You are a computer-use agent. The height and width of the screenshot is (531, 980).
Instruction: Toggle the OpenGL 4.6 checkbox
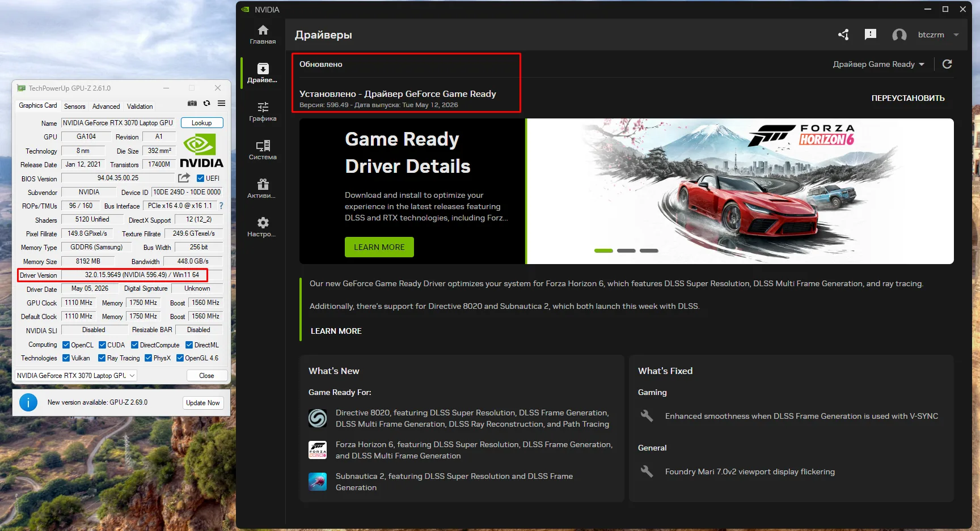180,358
